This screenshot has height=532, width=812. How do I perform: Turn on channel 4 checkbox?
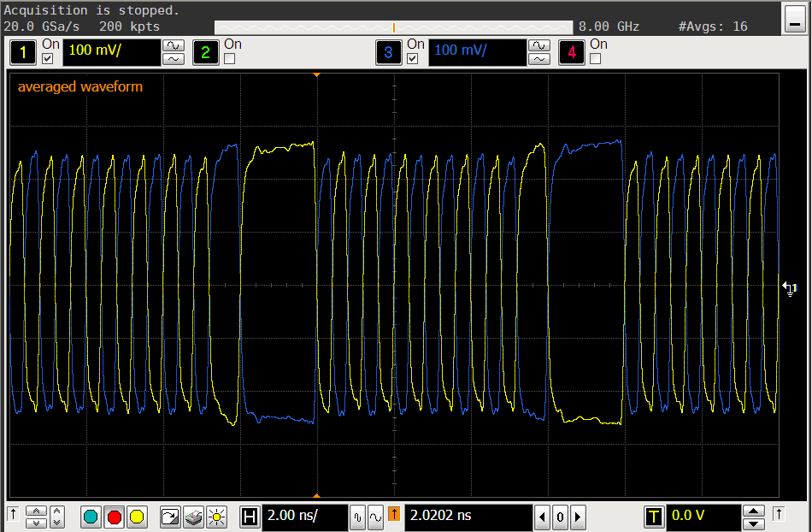pos(595,59)
